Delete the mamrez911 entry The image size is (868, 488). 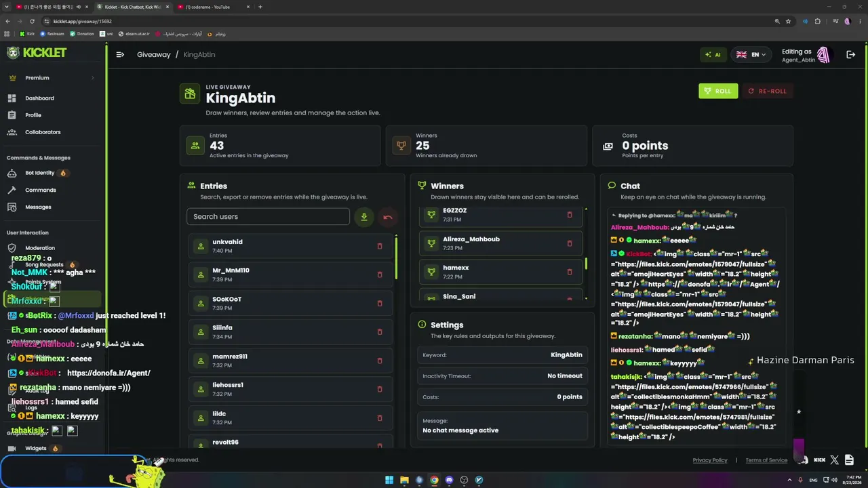click(x=380, y=361)
